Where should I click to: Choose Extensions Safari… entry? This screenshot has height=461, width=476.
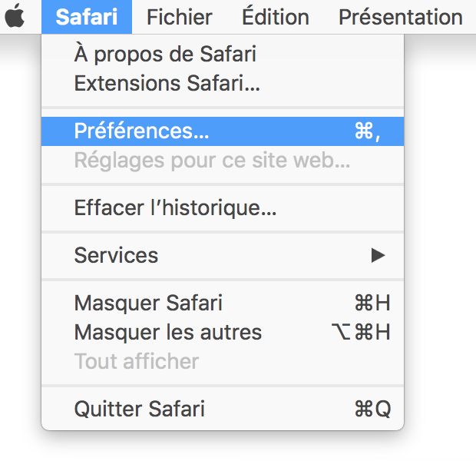(x=167, y=84)
